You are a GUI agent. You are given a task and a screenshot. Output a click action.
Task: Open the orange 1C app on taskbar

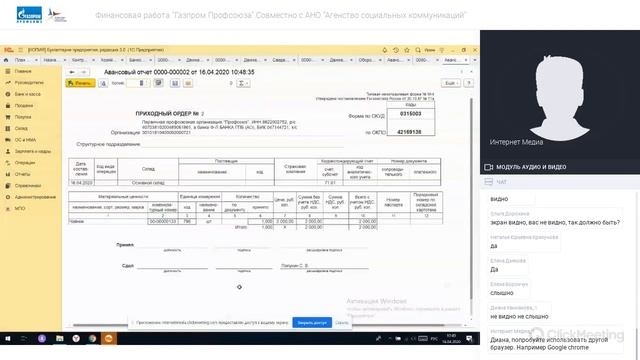tap(109, 339)
